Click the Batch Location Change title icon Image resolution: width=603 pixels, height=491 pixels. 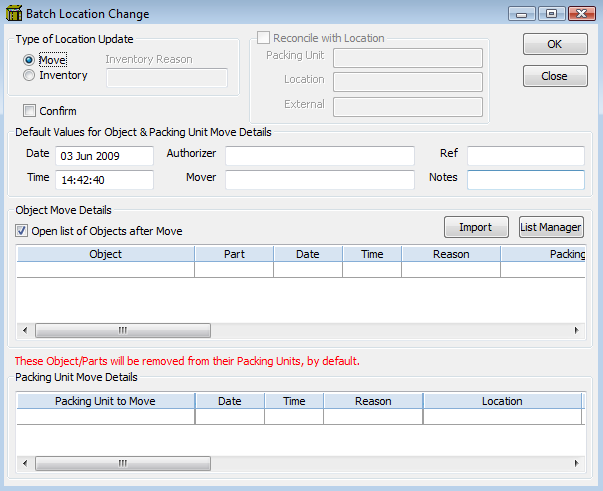[14, 13]
